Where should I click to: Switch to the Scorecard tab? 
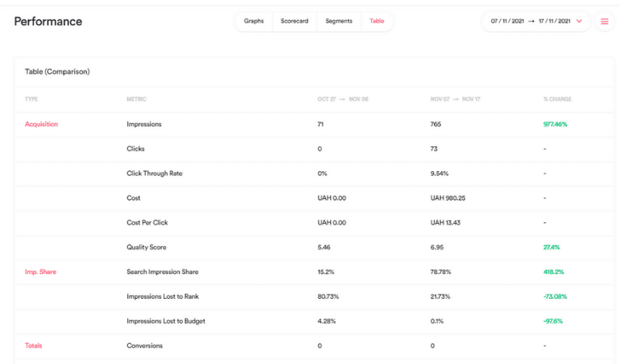(294, 22)
